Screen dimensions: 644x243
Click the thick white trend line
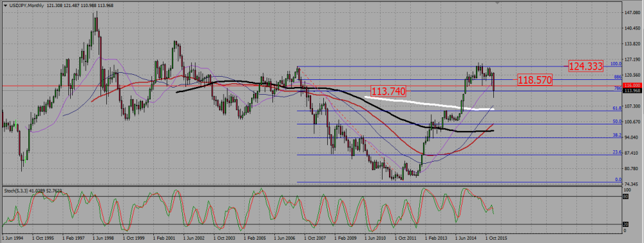click(x=427, y=104)
